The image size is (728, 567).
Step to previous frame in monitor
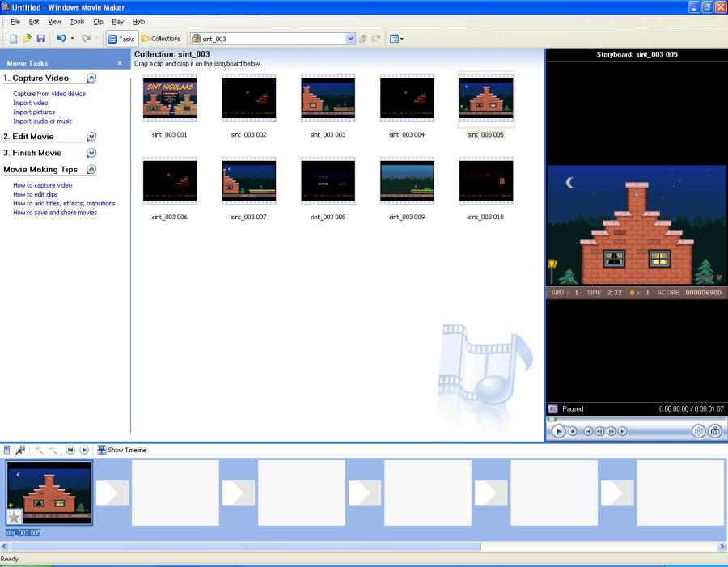[x=599, y=431]
